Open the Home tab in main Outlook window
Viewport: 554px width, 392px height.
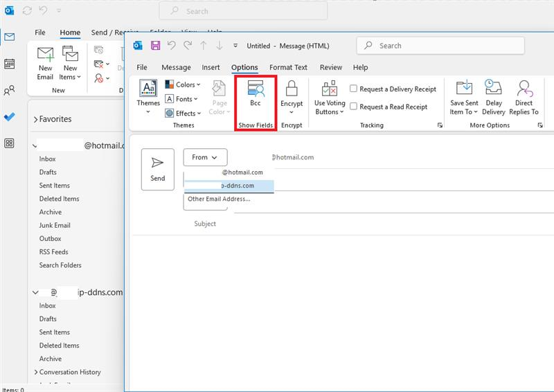pos(70,33)
